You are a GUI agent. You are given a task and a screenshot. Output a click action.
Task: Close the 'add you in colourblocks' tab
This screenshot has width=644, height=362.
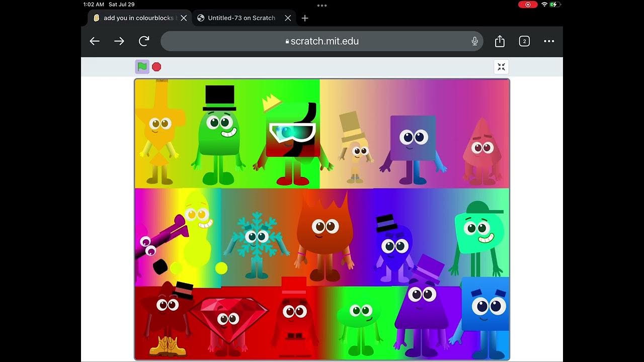click(184, 18)
